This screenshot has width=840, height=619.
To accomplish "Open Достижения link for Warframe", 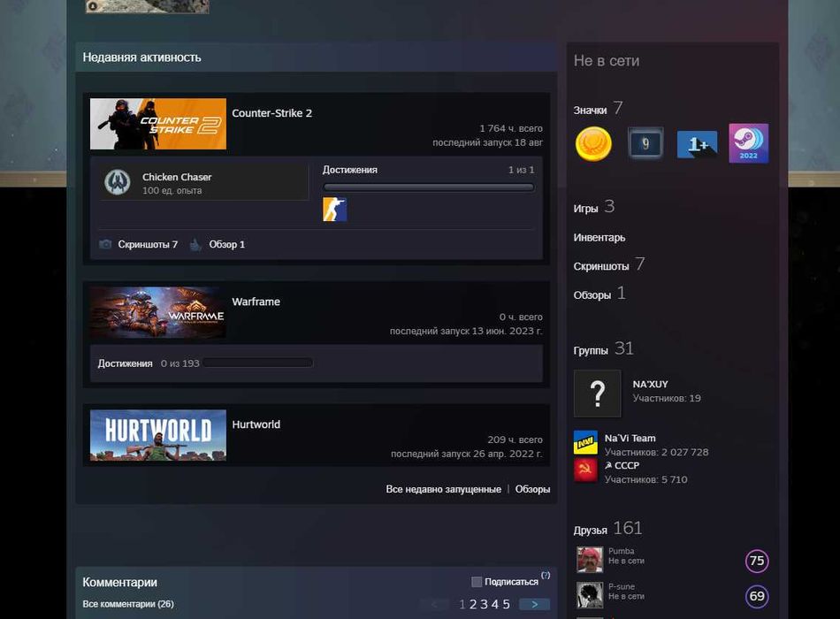I will 125,363.
